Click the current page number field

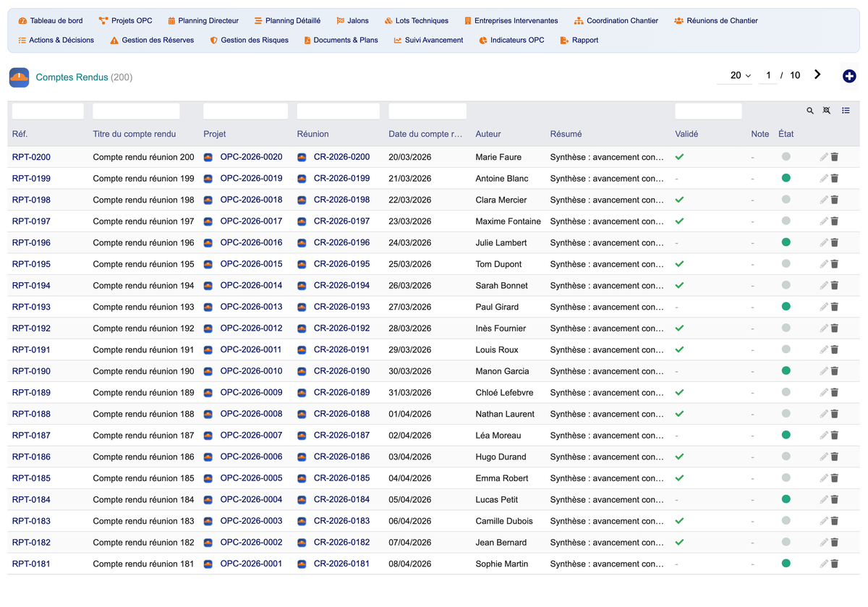tap(768, 75)
